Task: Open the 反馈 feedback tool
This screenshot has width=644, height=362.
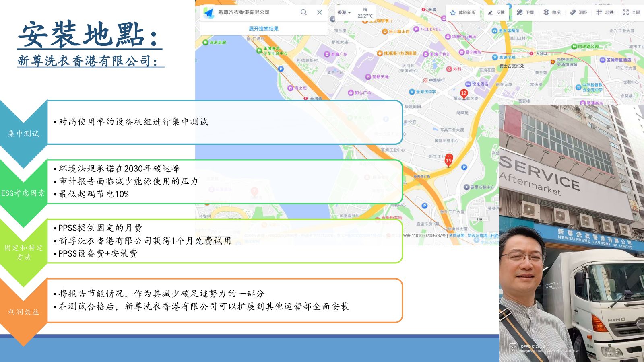Action: tap(496, 13)
